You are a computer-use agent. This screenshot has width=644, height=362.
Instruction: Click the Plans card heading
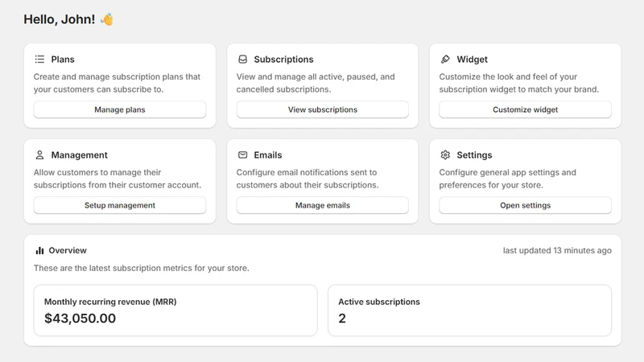coord(63,60)
